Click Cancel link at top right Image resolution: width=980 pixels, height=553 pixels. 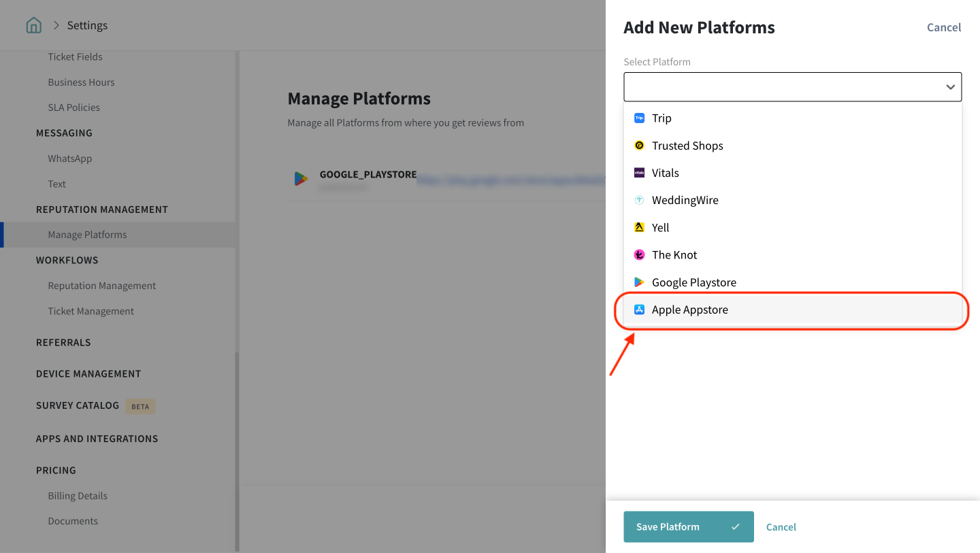tap(944, 28)
